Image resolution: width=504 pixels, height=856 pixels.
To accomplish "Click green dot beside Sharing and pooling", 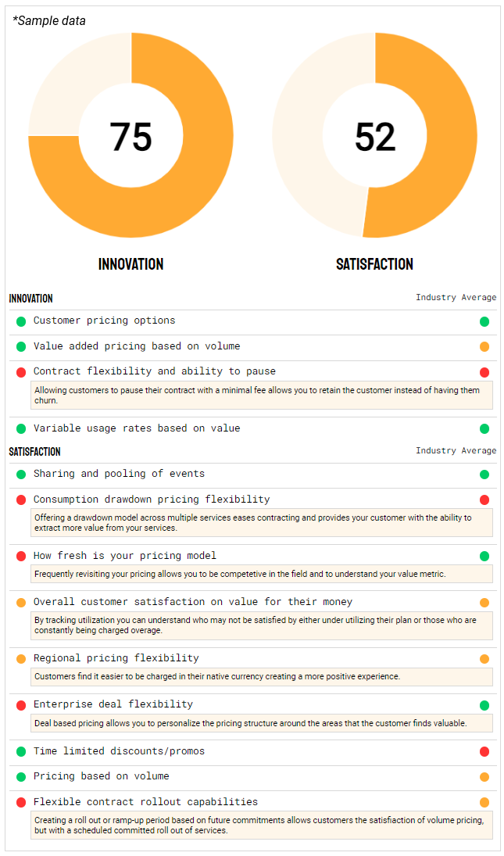I will 21,475.
